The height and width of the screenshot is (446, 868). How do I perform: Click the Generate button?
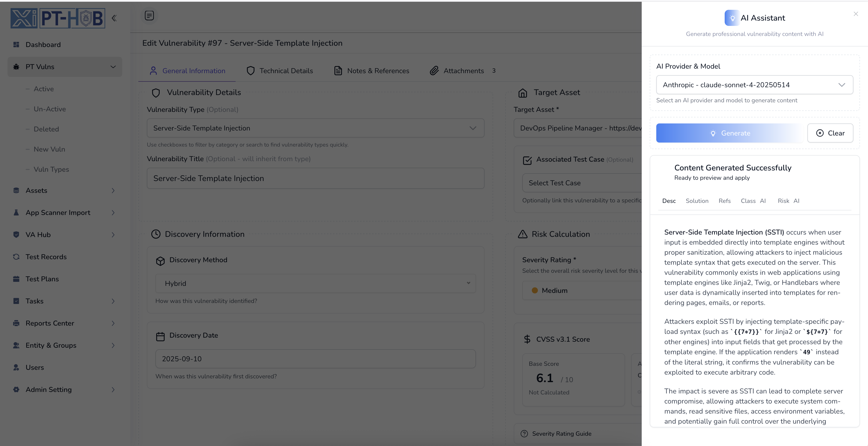coord(730,133)
